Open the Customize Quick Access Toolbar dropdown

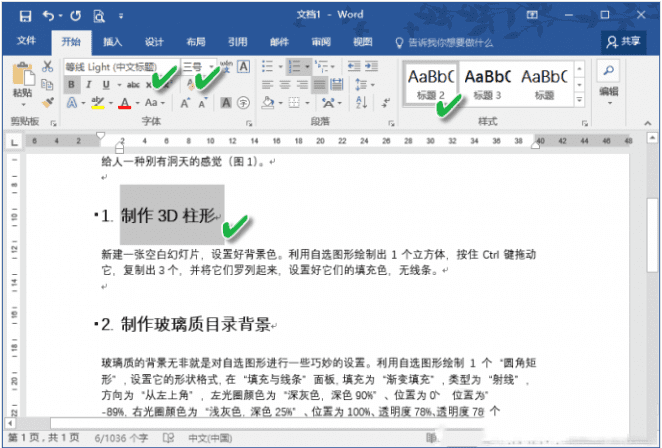[121, 16]
